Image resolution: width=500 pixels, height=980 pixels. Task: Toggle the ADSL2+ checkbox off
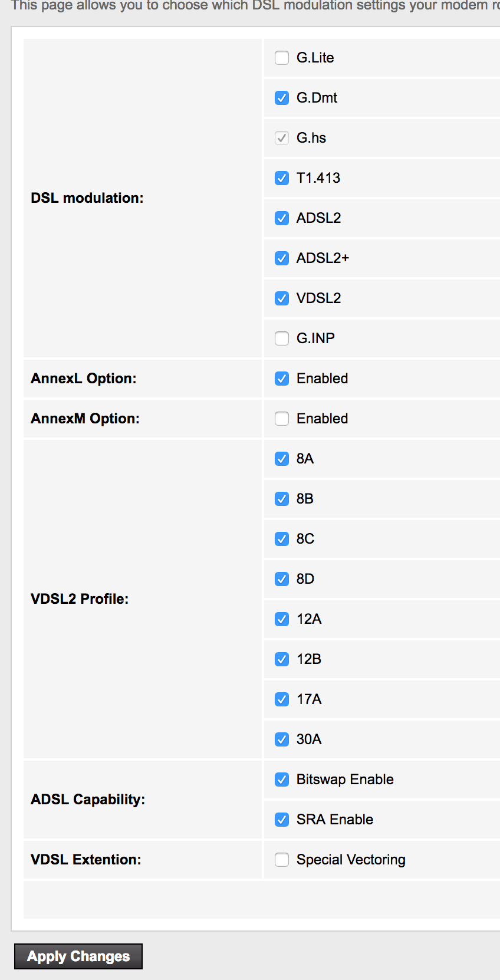pyautogui.click(x=282, y=258)
